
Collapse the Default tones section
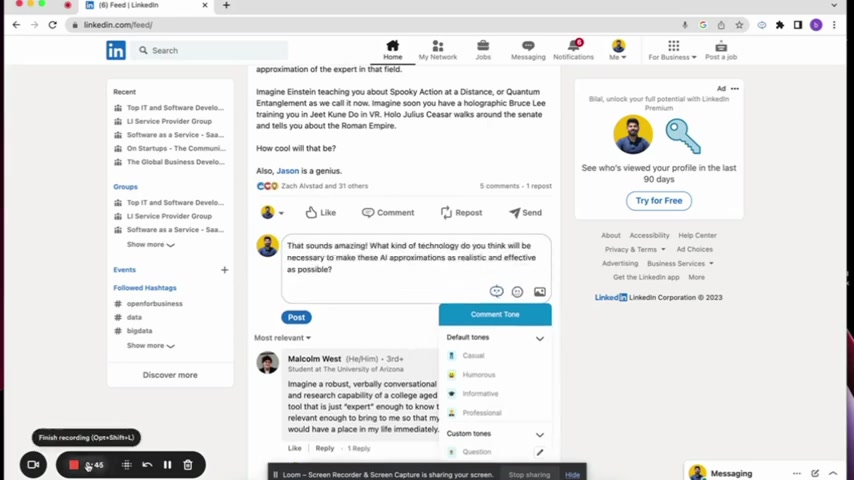(x=539, y=338)
